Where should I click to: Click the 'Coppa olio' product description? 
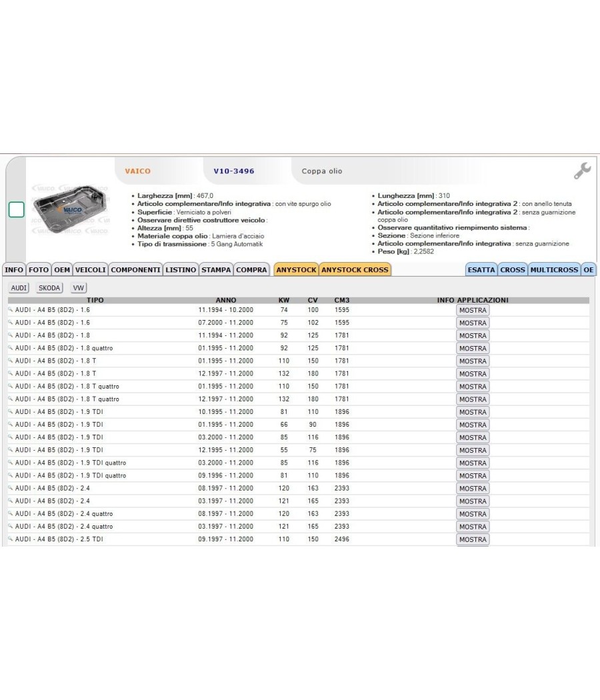tap(322, 171)
